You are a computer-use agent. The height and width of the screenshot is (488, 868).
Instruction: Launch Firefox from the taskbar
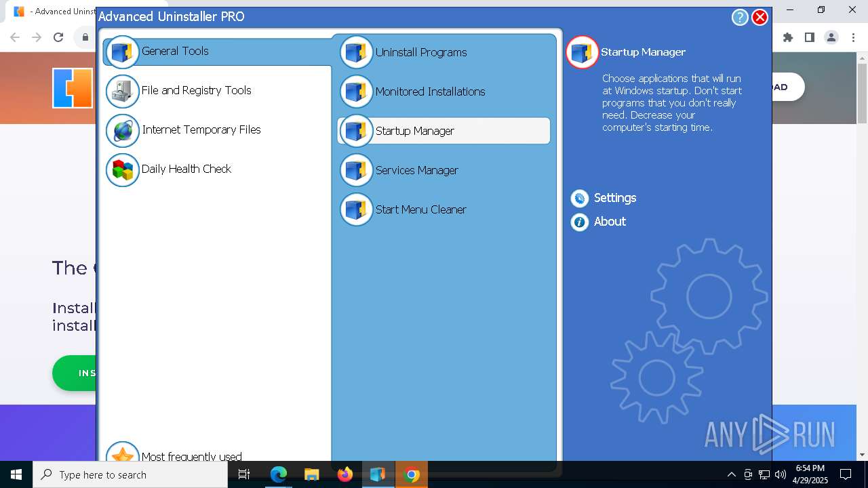(x=344, y=474)
